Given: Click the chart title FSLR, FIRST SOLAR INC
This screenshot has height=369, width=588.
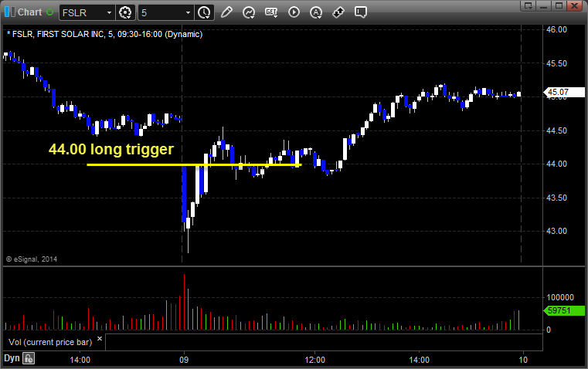Looking at the screenshot, I should pyautogui.click(x=104, y=34).
